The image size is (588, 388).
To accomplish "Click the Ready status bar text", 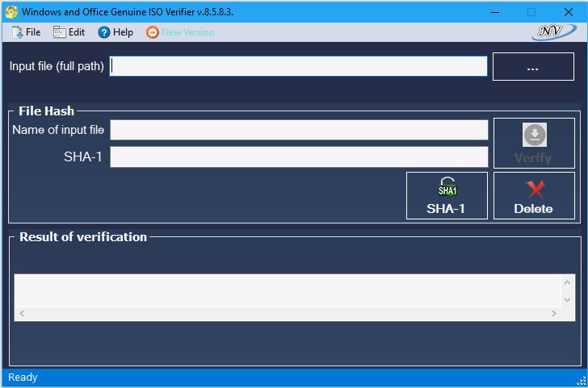I will pos(23,378).
